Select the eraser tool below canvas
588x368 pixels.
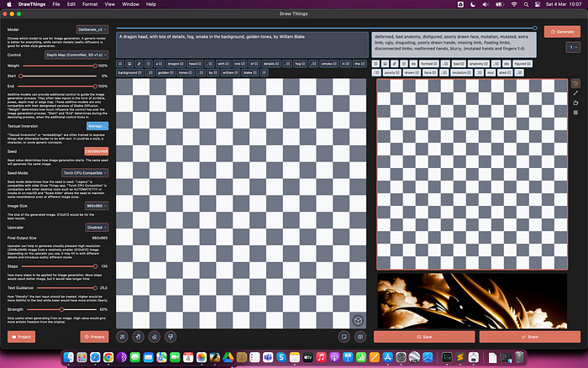point(154,337)
